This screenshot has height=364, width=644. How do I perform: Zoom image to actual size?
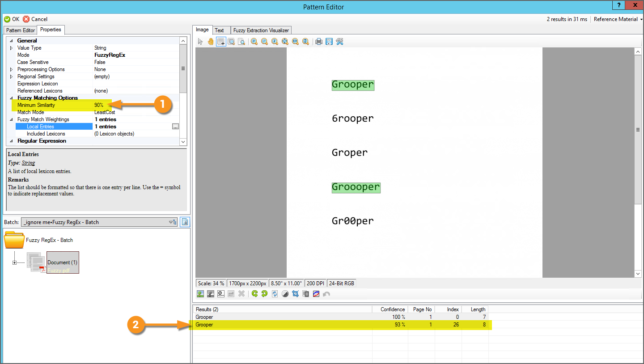pyautogui.click(x=275, y=42)
